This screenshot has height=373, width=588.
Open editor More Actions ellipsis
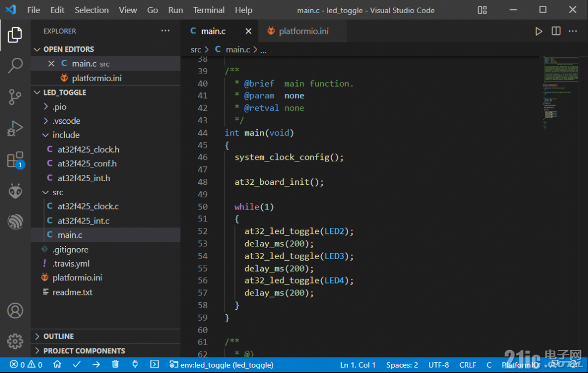point(573,31)
